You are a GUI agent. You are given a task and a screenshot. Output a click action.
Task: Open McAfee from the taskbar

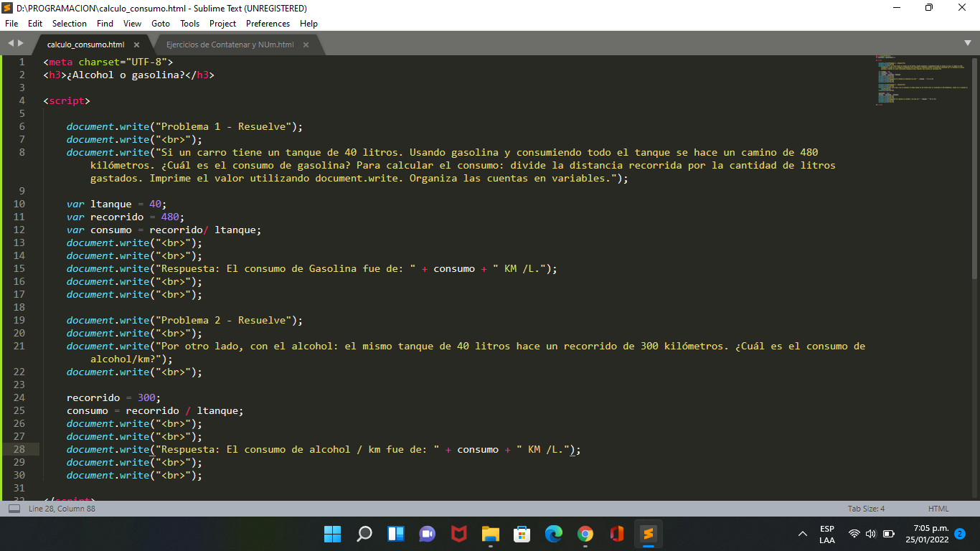coord(459,534)
